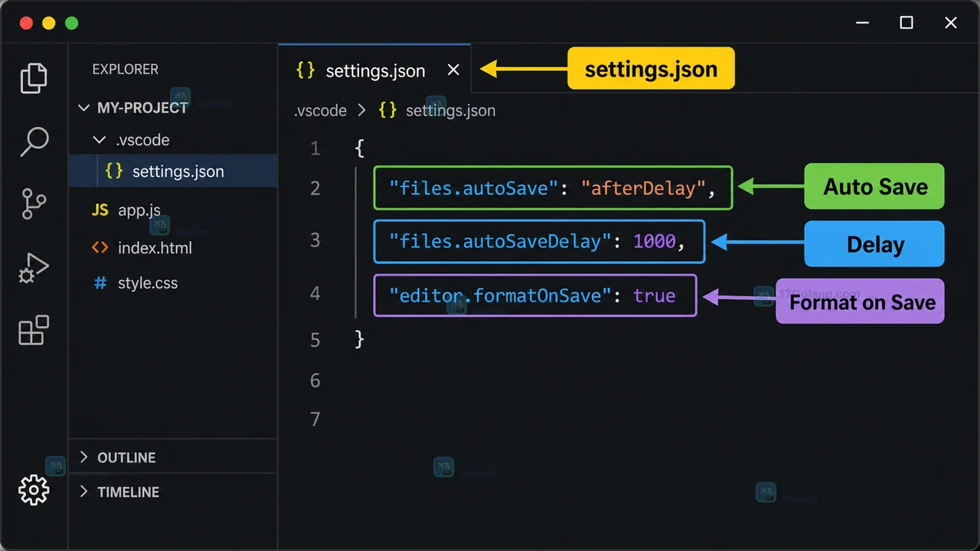Click the red close dot of window
This screenshot has width=980, height=551.
[26, 23]
